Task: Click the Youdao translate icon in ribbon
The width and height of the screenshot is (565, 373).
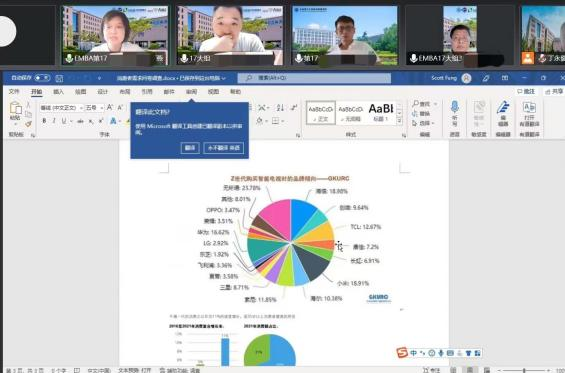Action: (529, 108)
